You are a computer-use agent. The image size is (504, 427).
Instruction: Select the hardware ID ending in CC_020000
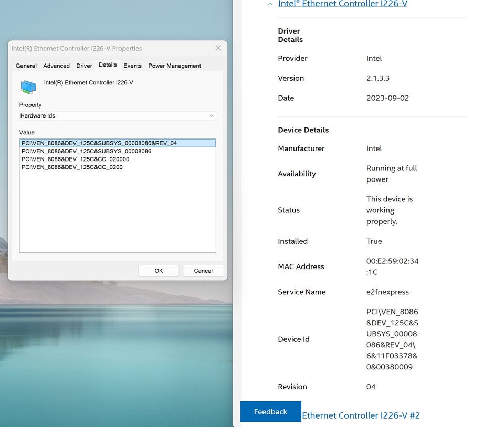pos(75,159)
